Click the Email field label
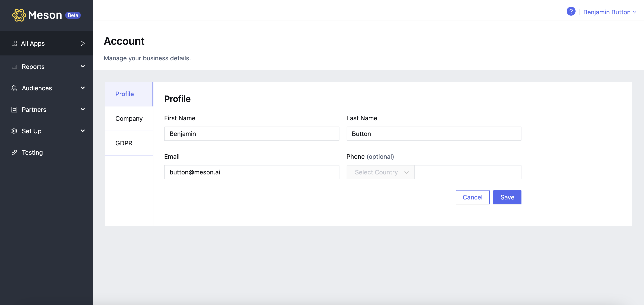This screenshot has height=305, width=644. [172, 157]
